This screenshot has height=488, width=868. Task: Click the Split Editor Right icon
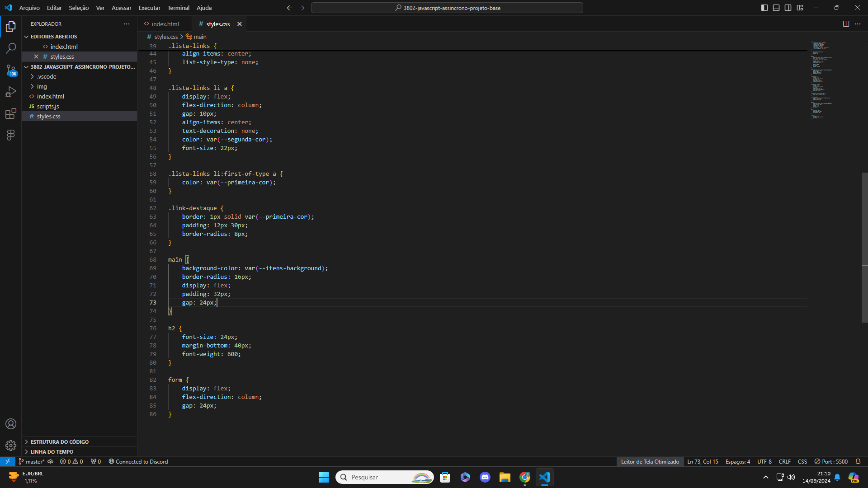pyautogui.click(x=846, y=24)
